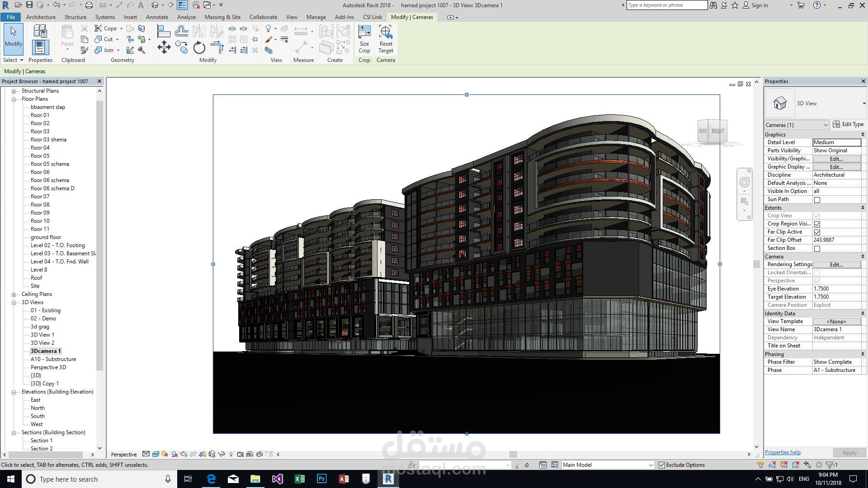Open the Perspective 3D view in browser
Screen dimensions: 868x488
(x=48, y=367)
